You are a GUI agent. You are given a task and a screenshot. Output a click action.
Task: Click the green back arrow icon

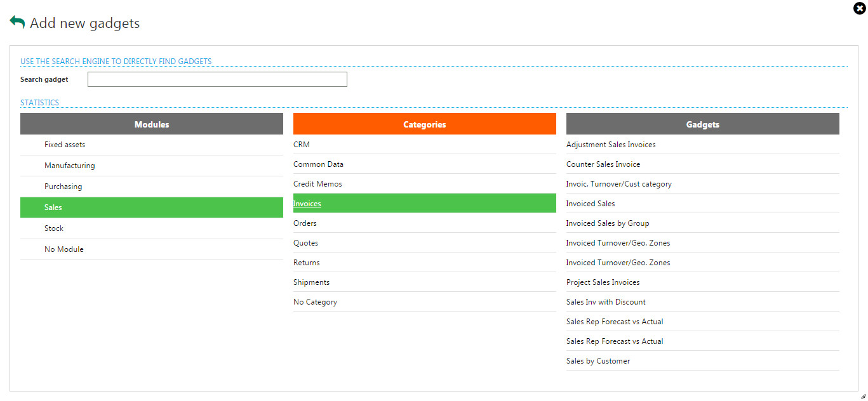pos(17,22)
